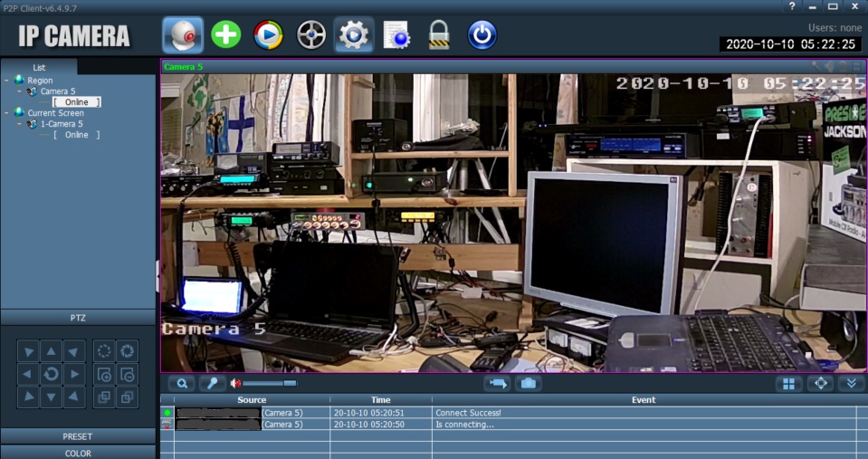The image size is (868, 459).
Task: Pan camera up with PTZ up arrow
Action: tap(51, 351)
